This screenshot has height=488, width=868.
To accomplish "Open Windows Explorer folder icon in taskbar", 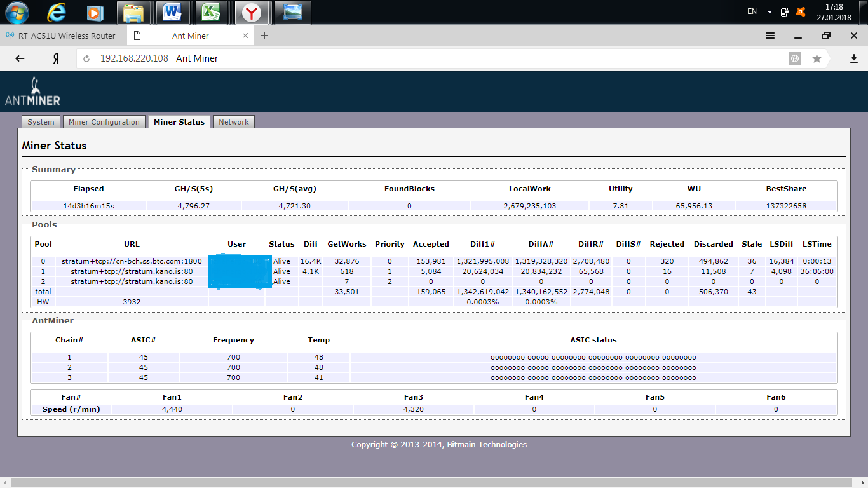I will click(133, 11).
